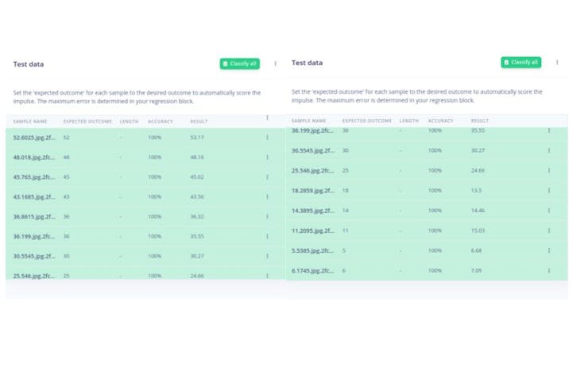
Task: Click expected outcome 11 in 11.2095.jpg row
Action: [x=346, y=230]
